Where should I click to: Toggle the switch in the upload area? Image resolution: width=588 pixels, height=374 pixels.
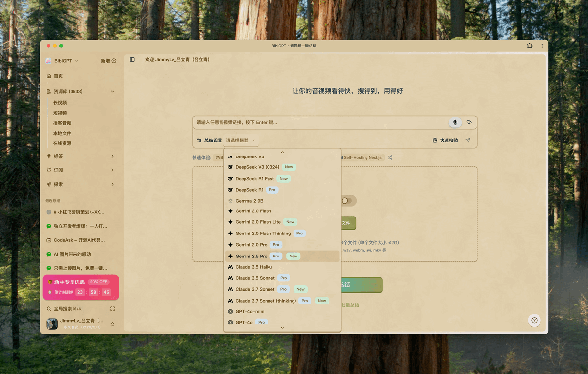pyautogui.click(x=347, y=201)
